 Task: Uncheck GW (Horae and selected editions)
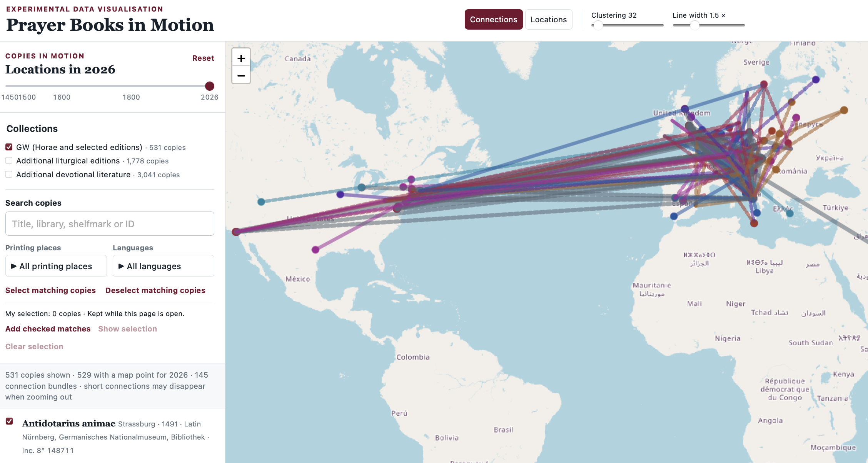pos(9,147)
